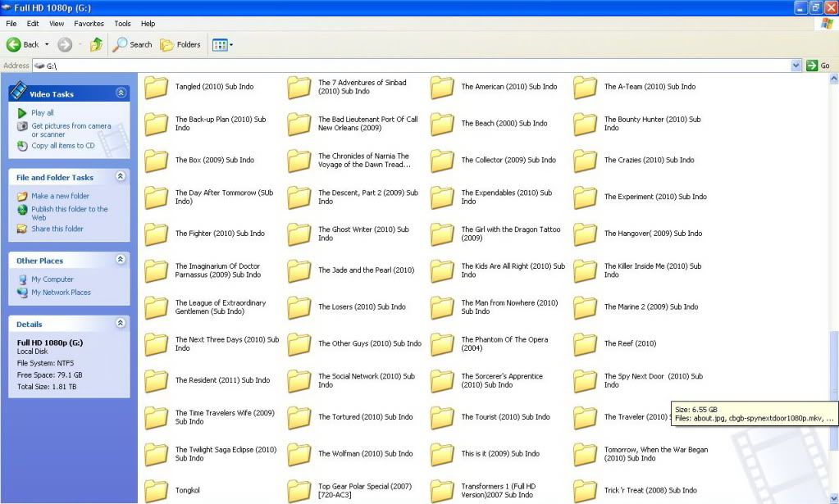Select "Top Gear Polar Special (2007)" folder name
The image size is (839, 504).
click(x=365, y=486)
